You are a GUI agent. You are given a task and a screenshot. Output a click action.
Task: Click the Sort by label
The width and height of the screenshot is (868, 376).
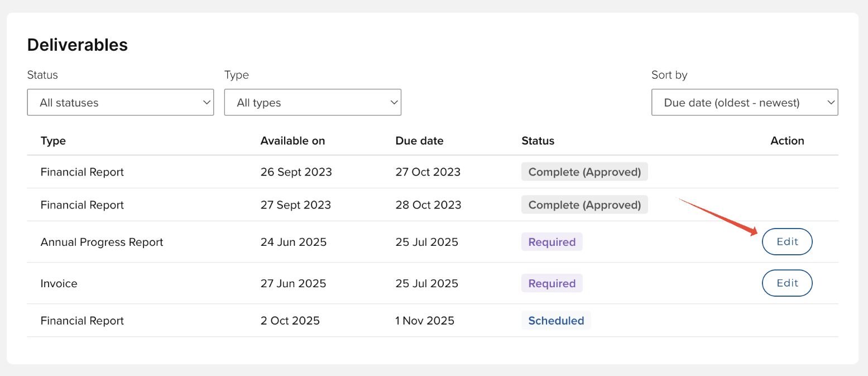669,75
